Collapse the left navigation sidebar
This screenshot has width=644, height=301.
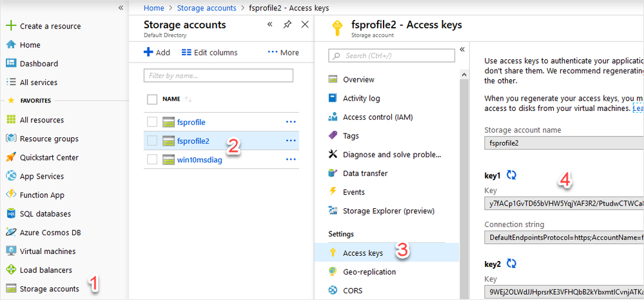[x=121, y=8]
